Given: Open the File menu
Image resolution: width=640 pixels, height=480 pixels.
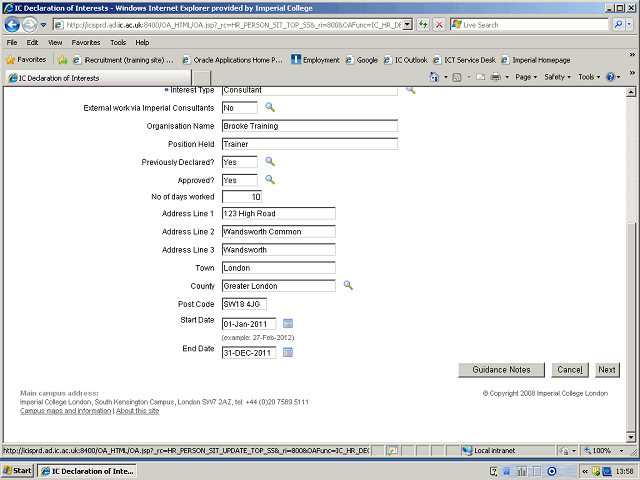Looking at the screenshot, I should [x=12, y=43].
